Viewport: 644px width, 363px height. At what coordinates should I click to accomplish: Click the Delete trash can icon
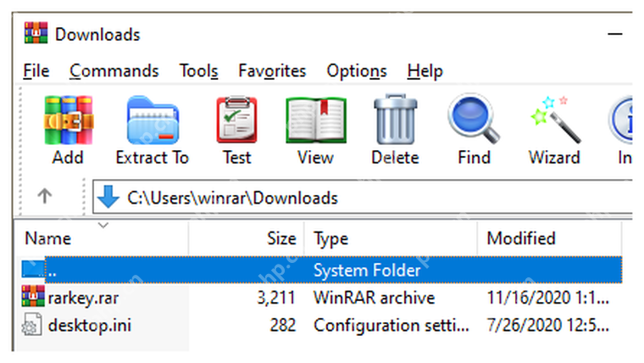click(x=395, y=120)
